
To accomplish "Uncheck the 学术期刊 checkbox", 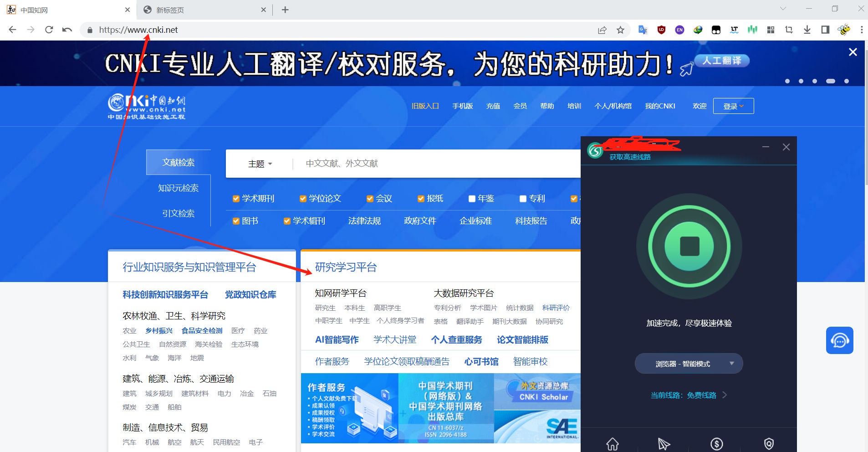I will click(x=236, y=199).
